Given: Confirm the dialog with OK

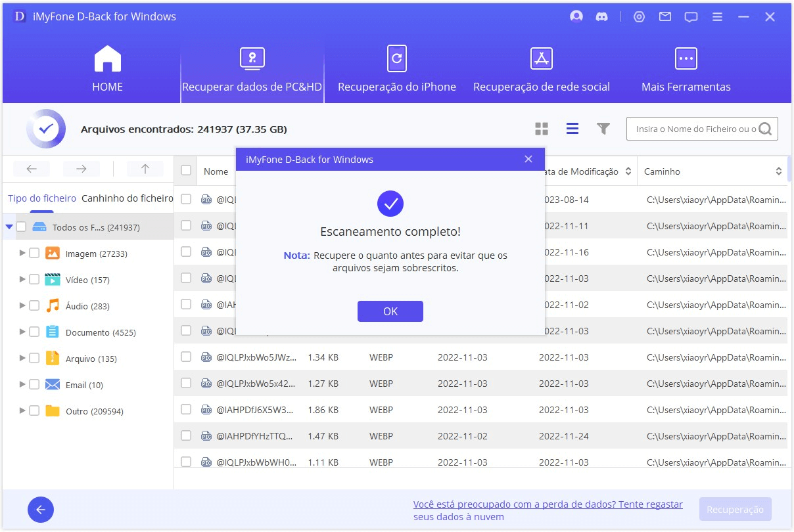Looking at the screenshot, I should coord(390,311).
